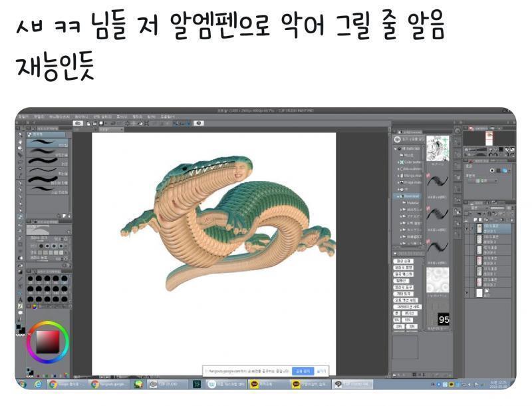Click the border effect icon in Layer Property
532x406 pixels.
point(492,170)
